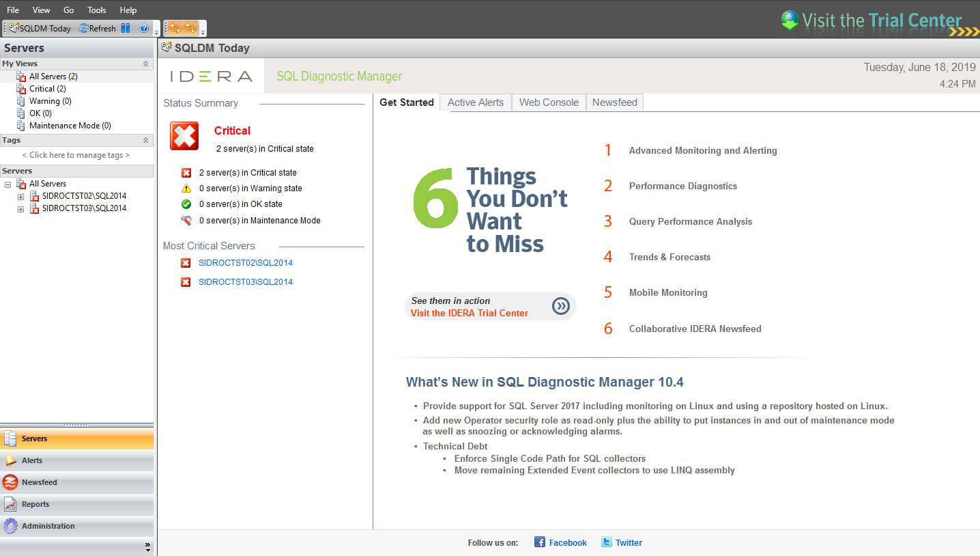980x556 pixels.
Task: Select the Maintenance Mode (0) view
Action: point(70,126)
